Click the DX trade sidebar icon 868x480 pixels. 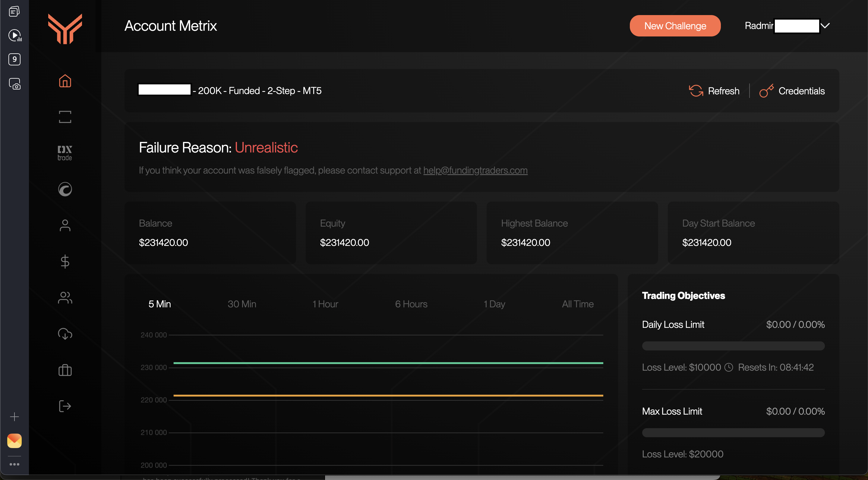[x=65, y=153]
